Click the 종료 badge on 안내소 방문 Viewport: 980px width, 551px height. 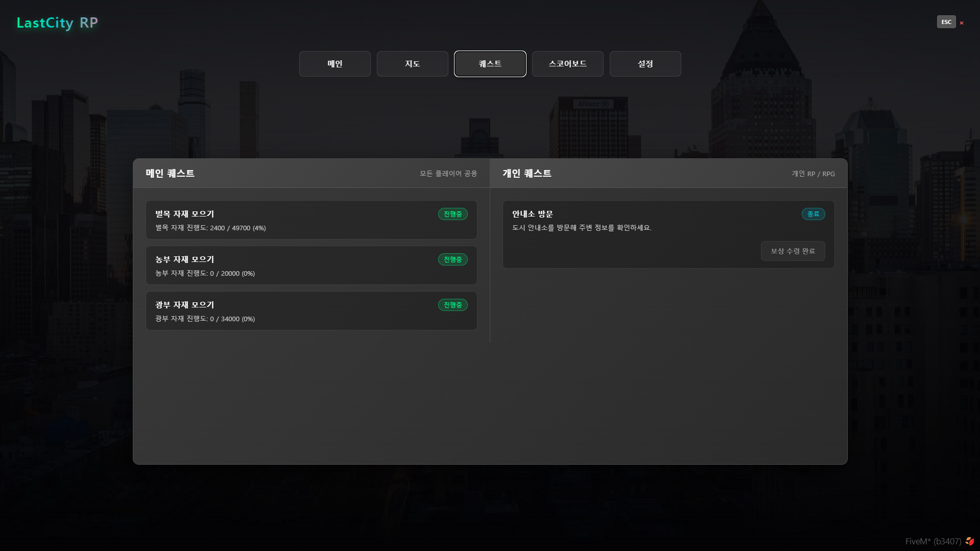pyautogui.click(x=813, y=214)
